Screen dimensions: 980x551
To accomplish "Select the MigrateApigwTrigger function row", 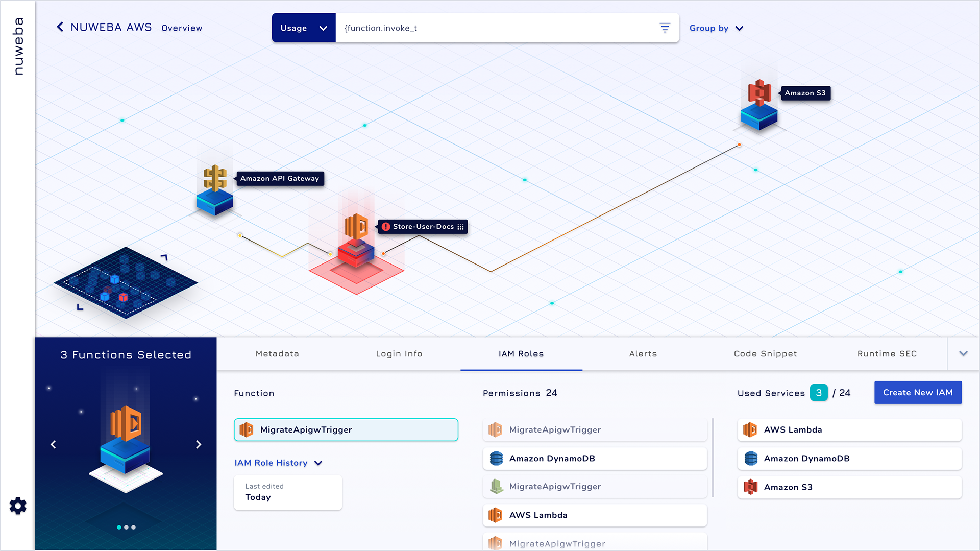I will (346, 429).
